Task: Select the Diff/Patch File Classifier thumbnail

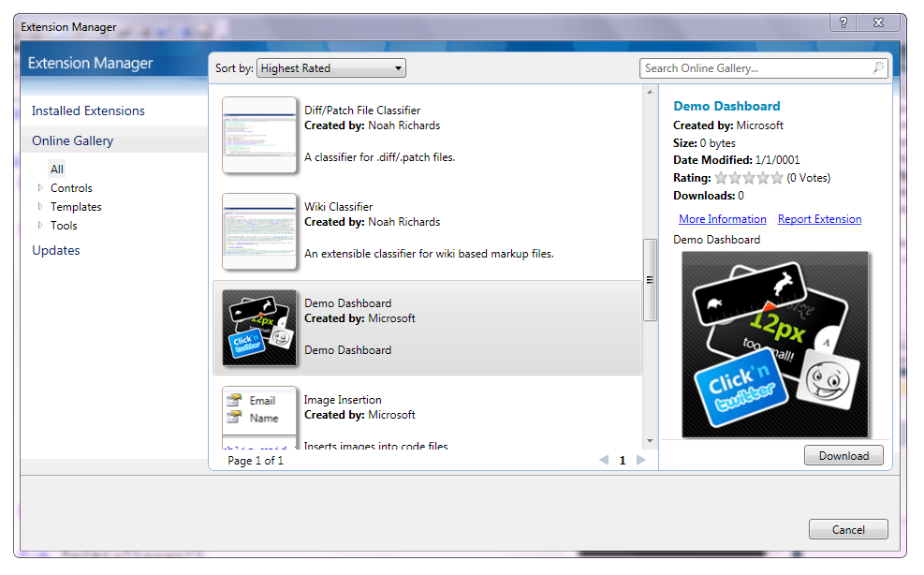Action: click(259, 135)
